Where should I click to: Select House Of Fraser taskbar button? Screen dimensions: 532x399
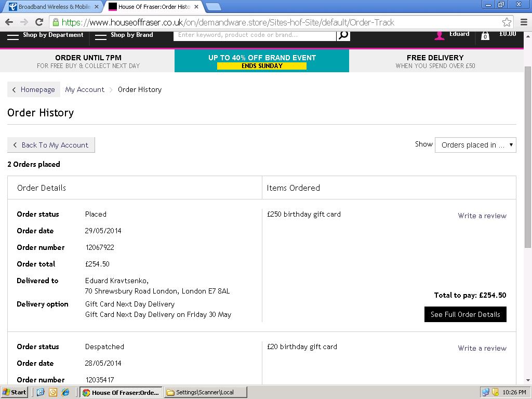(121, 392)
